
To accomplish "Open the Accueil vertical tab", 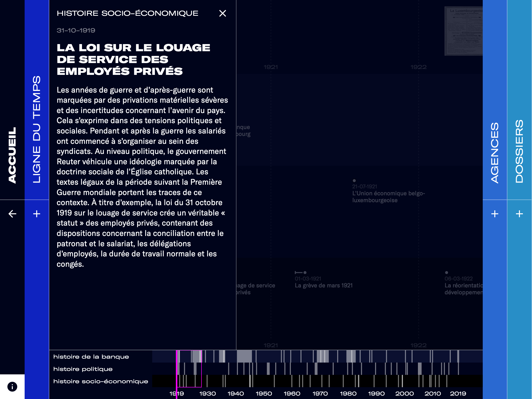I will click(x=12, y=155).
